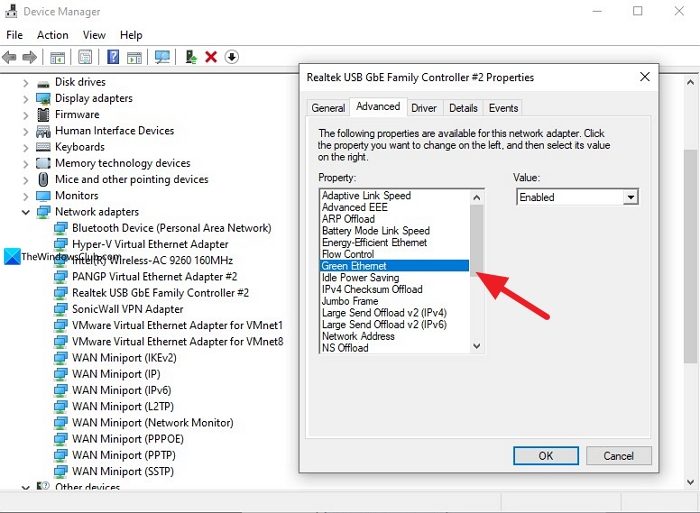Expand the Keyboards node

(x=25, y=148)
